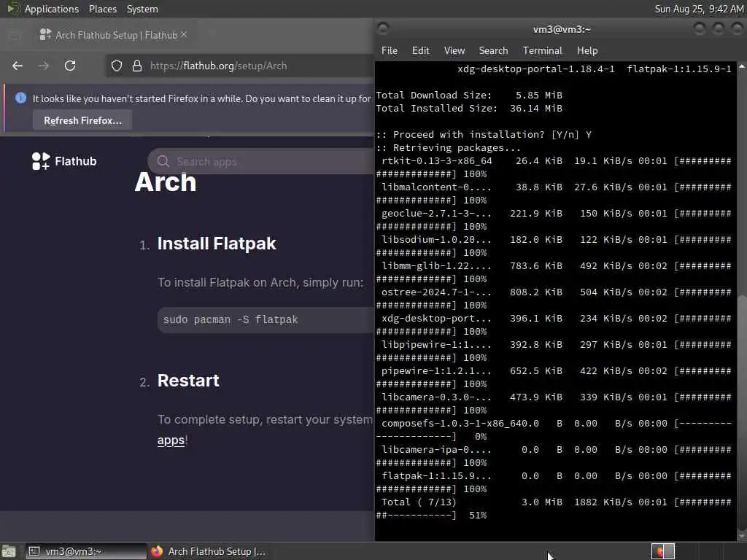Reload the Flathub page

click(70, 66)
